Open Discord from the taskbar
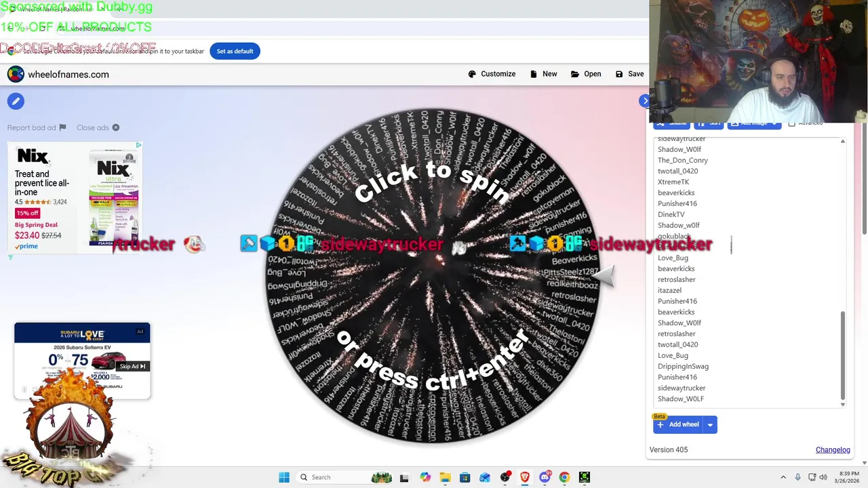The height and width of the screenshot is (488, 868). [545, 477]
